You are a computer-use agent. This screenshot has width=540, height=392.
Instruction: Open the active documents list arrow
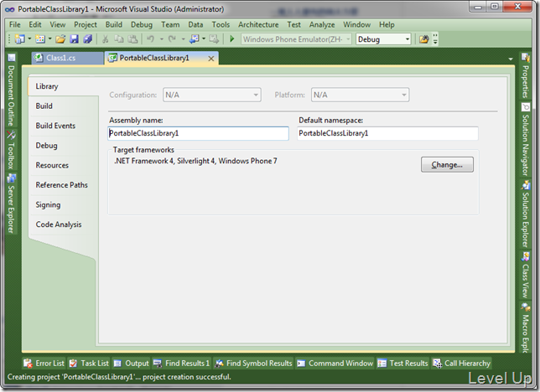tap(511, 59)
